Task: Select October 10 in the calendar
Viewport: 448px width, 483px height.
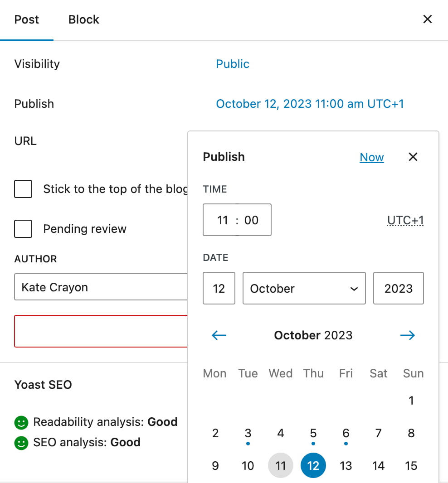Action: point(248,465)
